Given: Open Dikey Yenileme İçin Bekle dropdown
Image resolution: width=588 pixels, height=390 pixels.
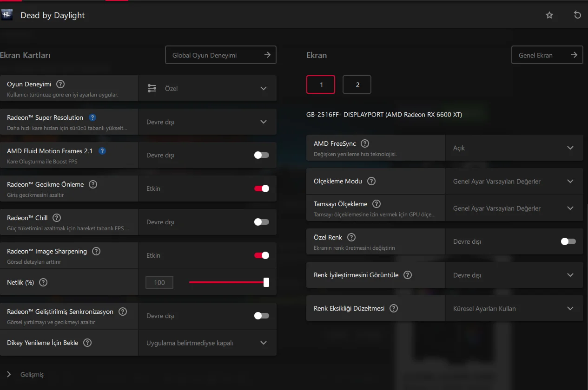Looking at the screenshot, I should [x=207, y=343].
